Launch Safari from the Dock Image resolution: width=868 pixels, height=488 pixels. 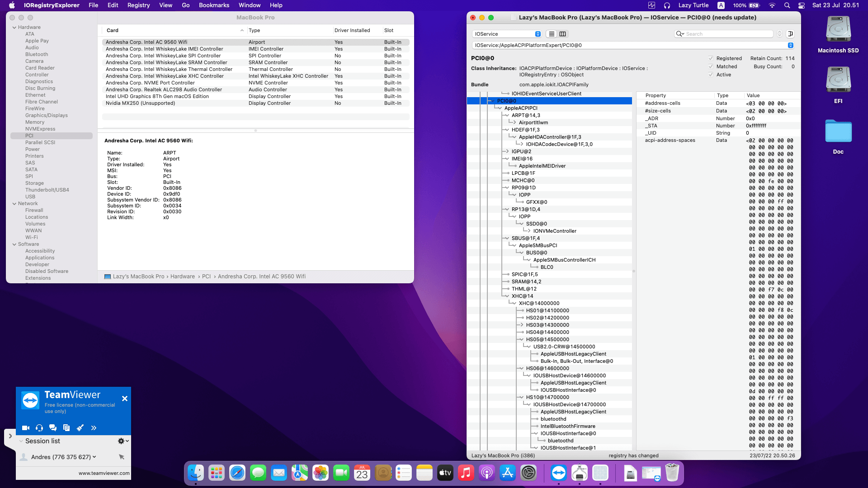pyautogui.click(x=237, y=473)
